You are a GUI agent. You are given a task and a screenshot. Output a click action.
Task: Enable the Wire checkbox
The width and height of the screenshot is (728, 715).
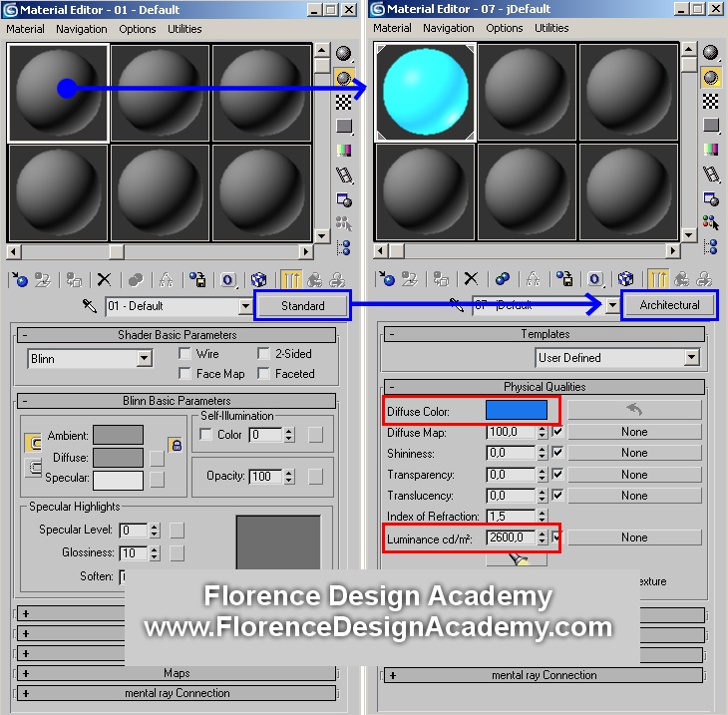(185, 354)
